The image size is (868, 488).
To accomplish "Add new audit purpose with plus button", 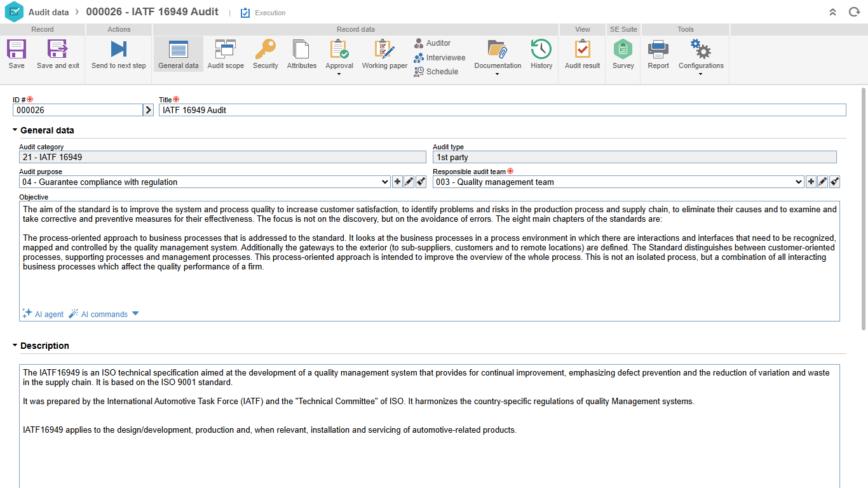I will tap(398, 182).
